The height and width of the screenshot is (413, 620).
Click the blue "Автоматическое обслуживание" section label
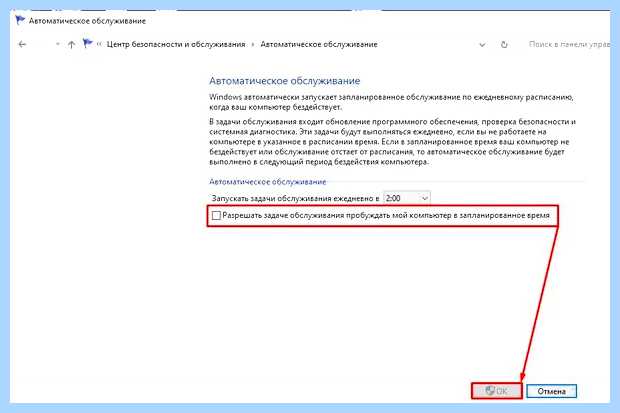click(x=267, y=182)
